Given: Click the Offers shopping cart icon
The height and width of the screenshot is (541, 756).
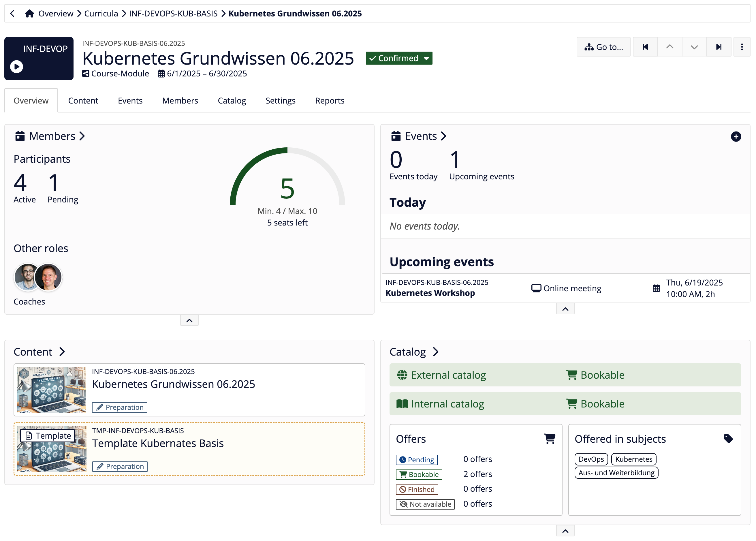Looking at the screenshot, I should click(549, 438).
